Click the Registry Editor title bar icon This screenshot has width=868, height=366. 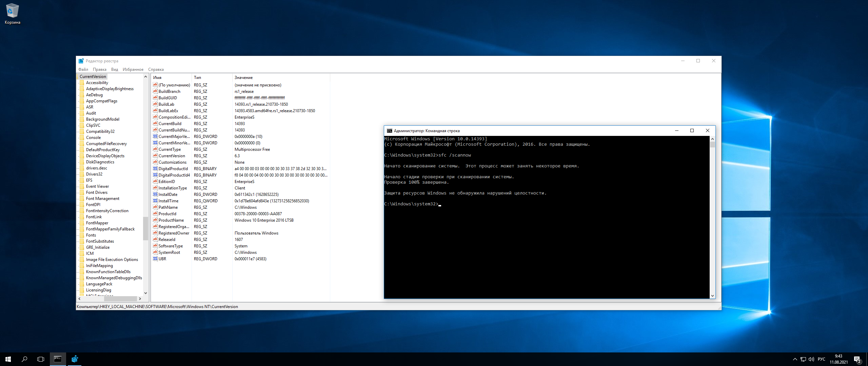point(81,61)
